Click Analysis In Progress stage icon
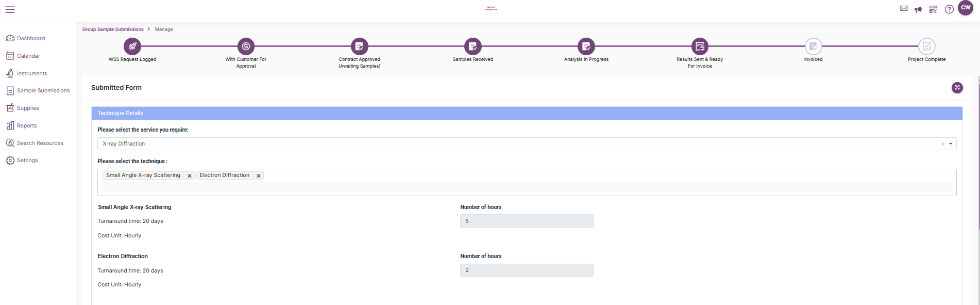This screenshot has height=305, width=980. [x=586, y=46]
